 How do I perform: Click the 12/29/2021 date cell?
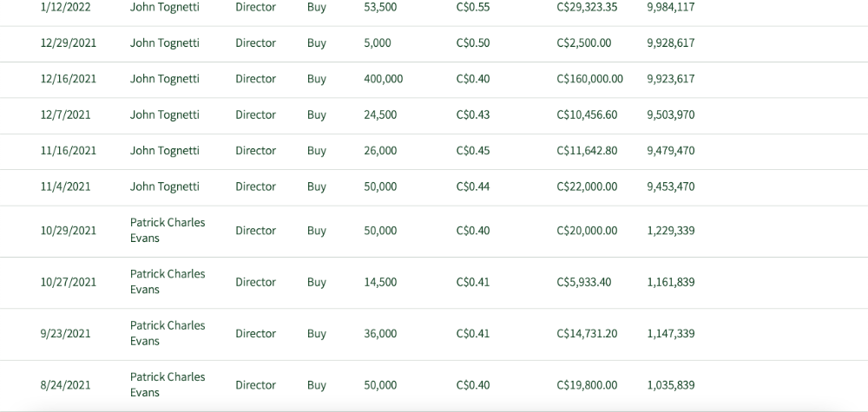point(69,43)
